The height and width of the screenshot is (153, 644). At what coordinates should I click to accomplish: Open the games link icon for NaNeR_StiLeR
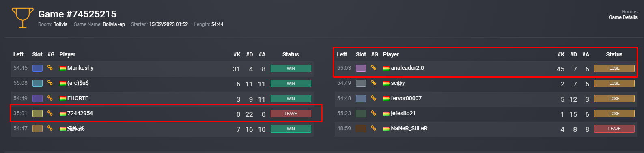[x=373, y=128]
